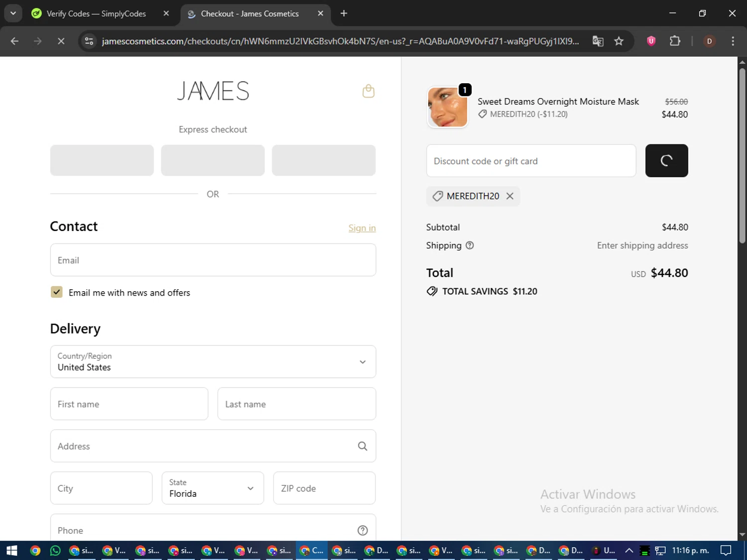Viewport: 747px width, 560px height.
Task: Open the shield extension icon
Action: pos(651,41)
